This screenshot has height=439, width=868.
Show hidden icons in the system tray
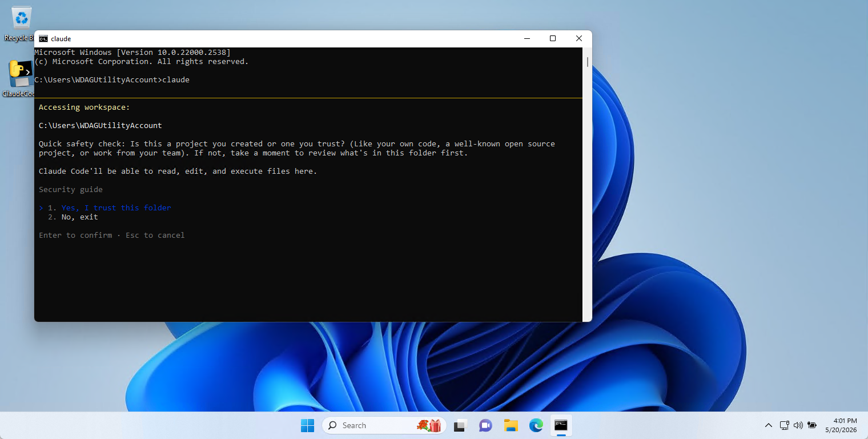769,425
